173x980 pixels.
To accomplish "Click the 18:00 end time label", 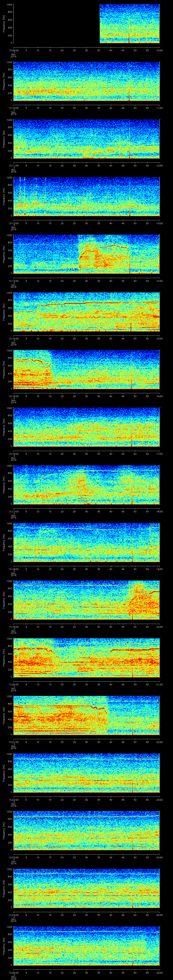I will (x=160, y=512).
